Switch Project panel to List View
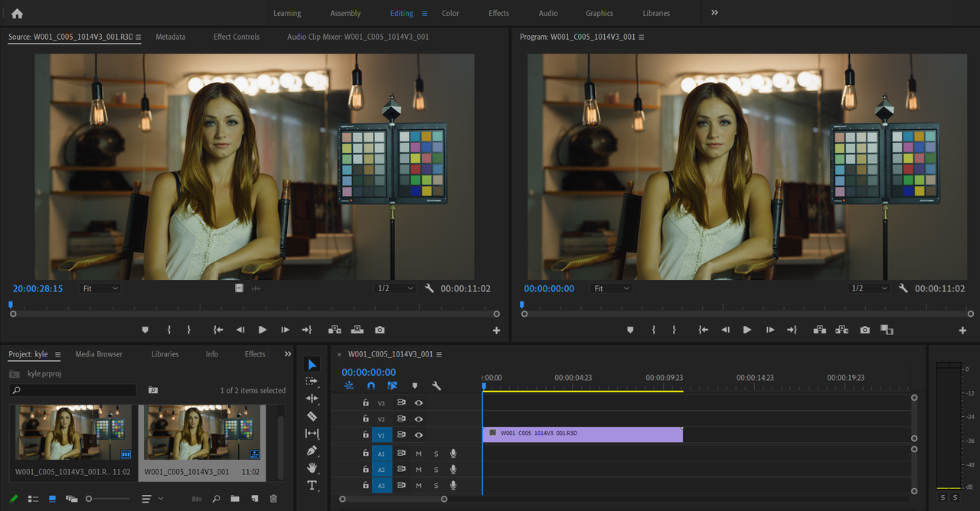Image resolution: width=980 pixels, height=511 pixels. click(33, 499)
